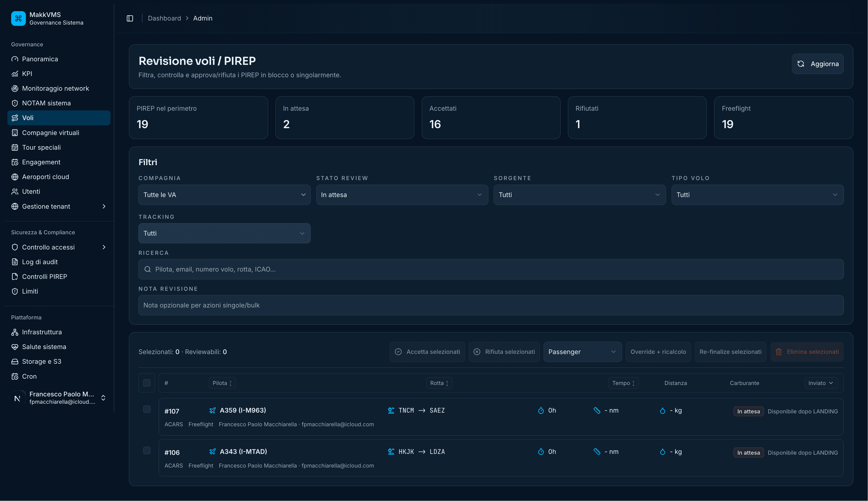
Task: Click the Rifiutati stat card
Action: point(637,118)
